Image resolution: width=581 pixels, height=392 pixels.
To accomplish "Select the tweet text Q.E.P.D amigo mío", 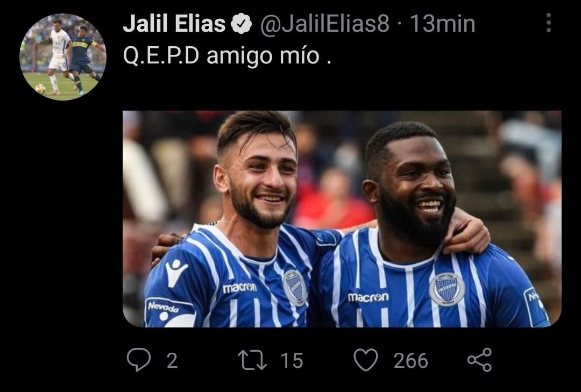I will click(227, 56).
